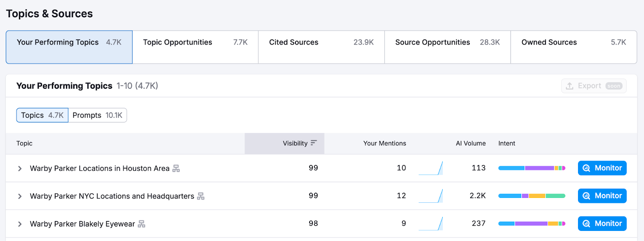This screenshot has height=241, width=644.
Task: Click intent color bar for Blakely Eyewear
Action: pyautogui.click(x=531, y=224)
